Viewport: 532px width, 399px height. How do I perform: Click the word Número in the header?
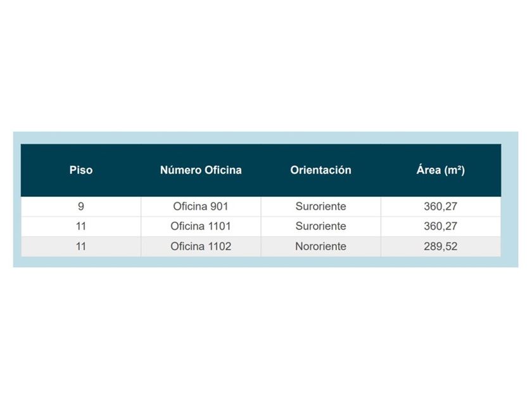pyautogui.click(x=181, y=170)
